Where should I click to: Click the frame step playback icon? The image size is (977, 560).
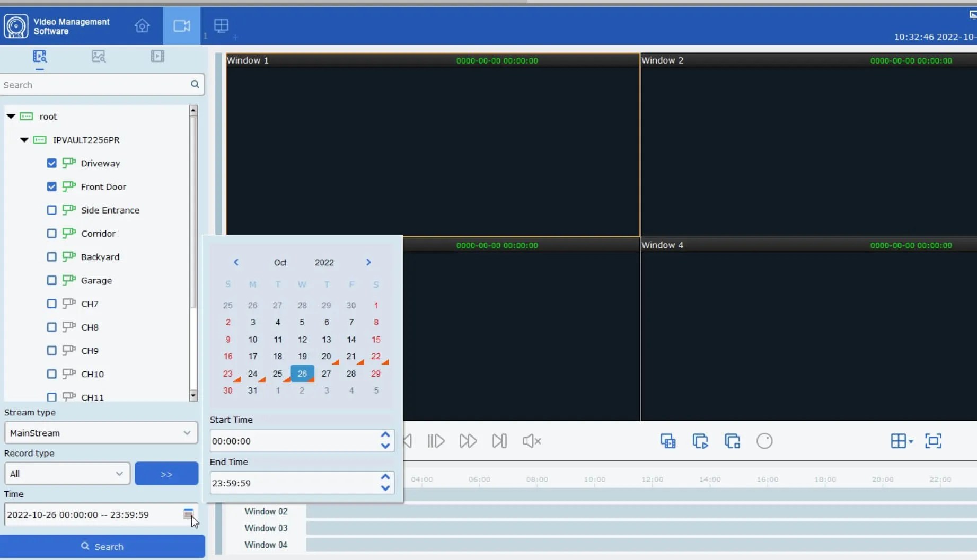point(436,441)
